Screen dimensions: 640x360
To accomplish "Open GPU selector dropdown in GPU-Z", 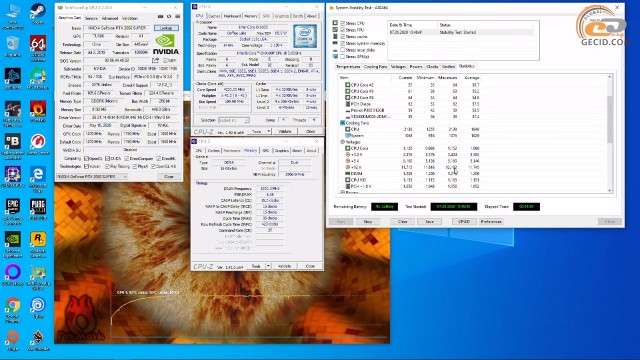I will [x=92, y=177].
